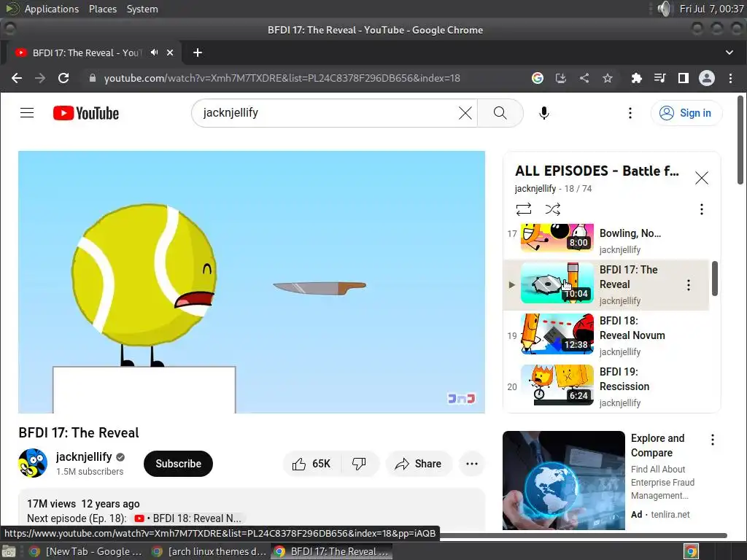Open more actions ellipsis under video
This screenshot has width=747, height=560.
tap(472, 463)
